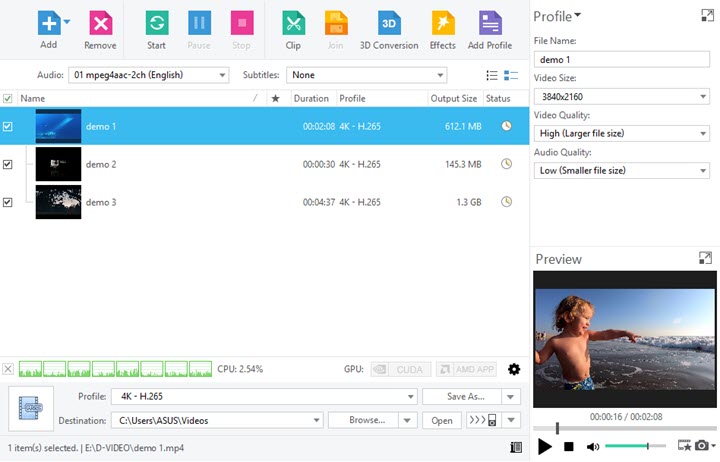Screen dimensions: 720x462
Task: Click the Add Profile icon
Action: pyautogui.click(x=490, y=23)
